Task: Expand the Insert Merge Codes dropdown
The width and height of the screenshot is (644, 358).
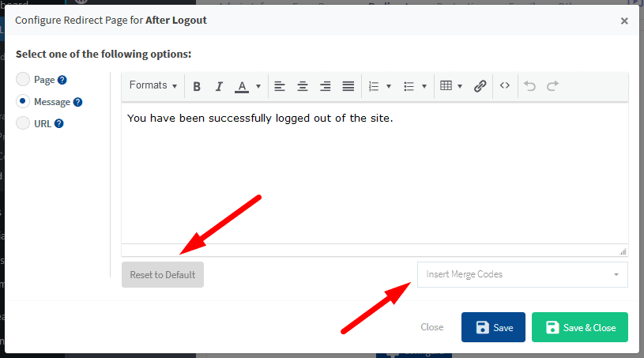Action: pyautogui.click(x=522, y=274)
